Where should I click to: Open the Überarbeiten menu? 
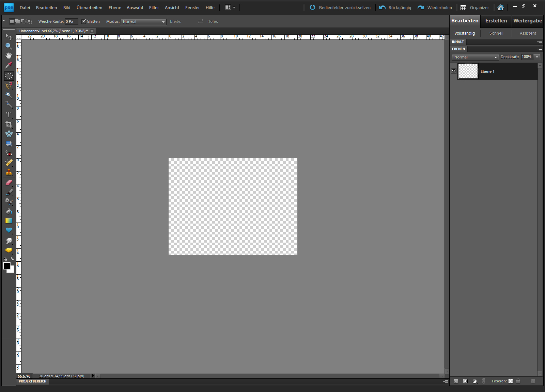point(89,7)
